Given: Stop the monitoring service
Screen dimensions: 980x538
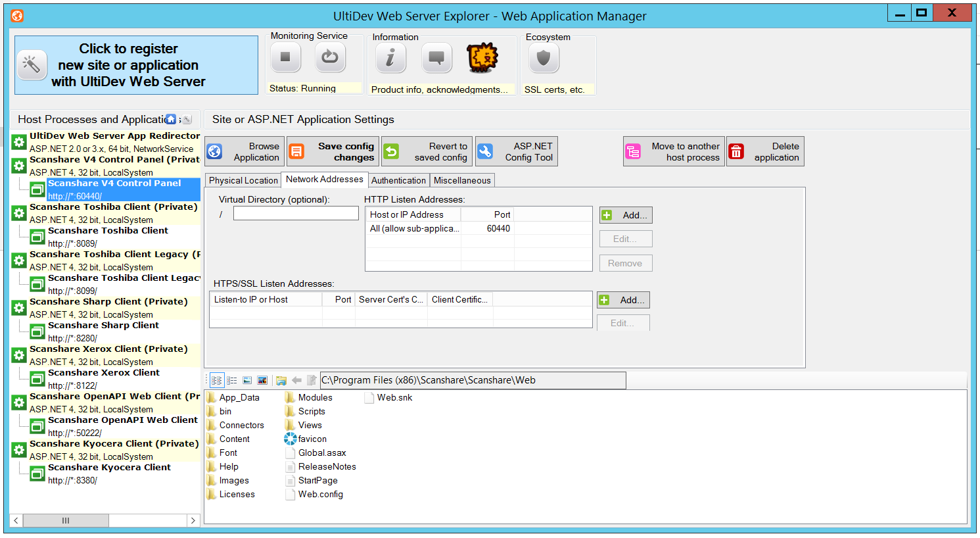Looking at the screenshot, I should [x=285, y=58].
